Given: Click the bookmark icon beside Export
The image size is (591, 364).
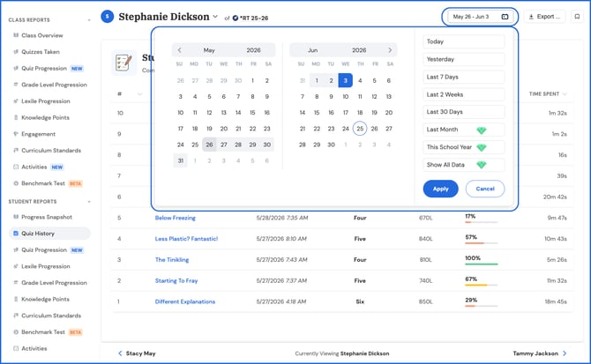Looking at the screenshot, I should pos(577,17).
